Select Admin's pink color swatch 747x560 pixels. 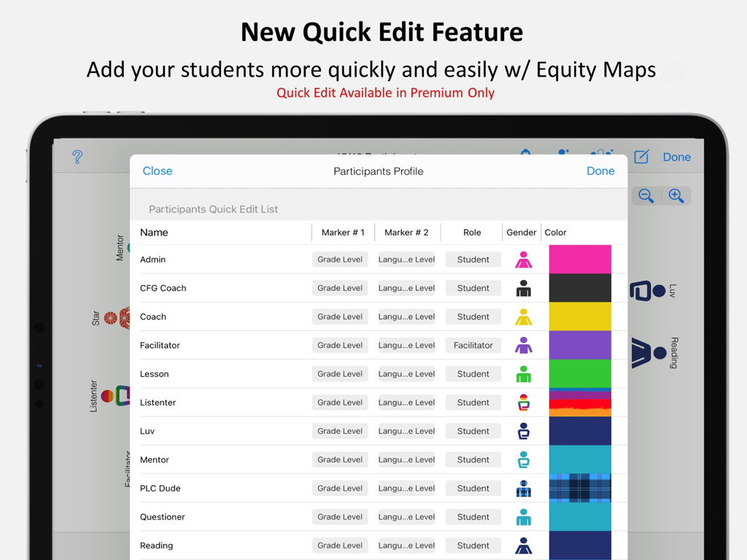pyautogui.click(x=580, y=260)
